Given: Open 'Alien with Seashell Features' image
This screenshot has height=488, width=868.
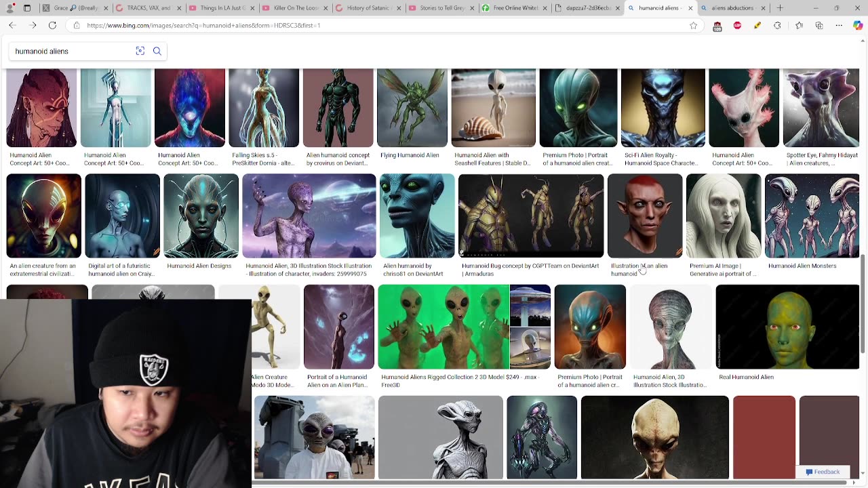Looking at the screenshot, I should (x=493, y=108).
